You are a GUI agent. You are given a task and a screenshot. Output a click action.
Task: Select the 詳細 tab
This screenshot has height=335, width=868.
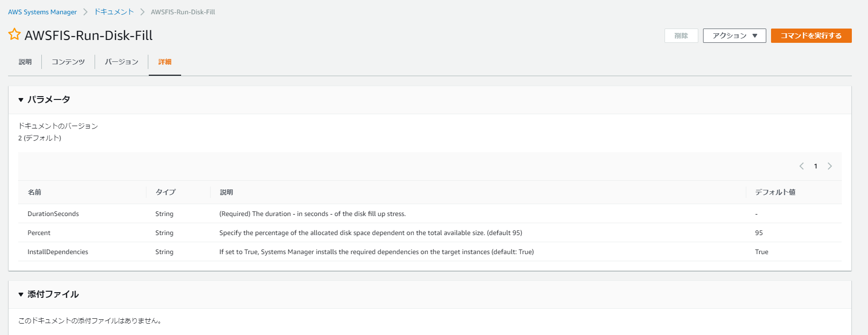[x=165, y=62]
